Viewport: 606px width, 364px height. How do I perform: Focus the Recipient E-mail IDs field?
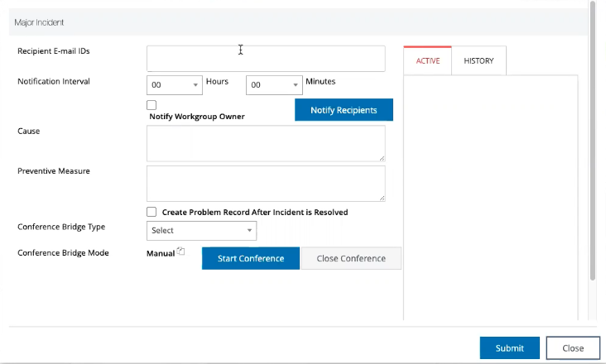[266, 59]
